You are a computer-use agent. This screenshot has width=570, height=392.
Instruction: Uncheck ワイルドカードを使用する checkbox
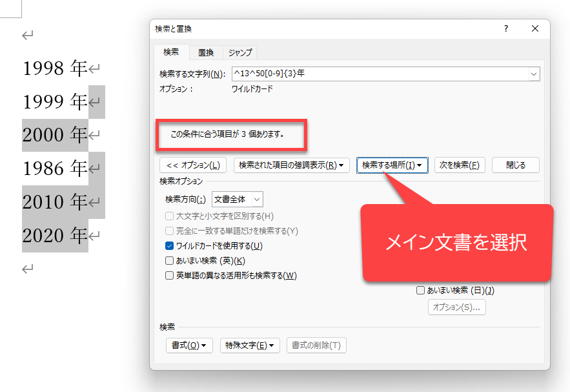tap(170, 246)
